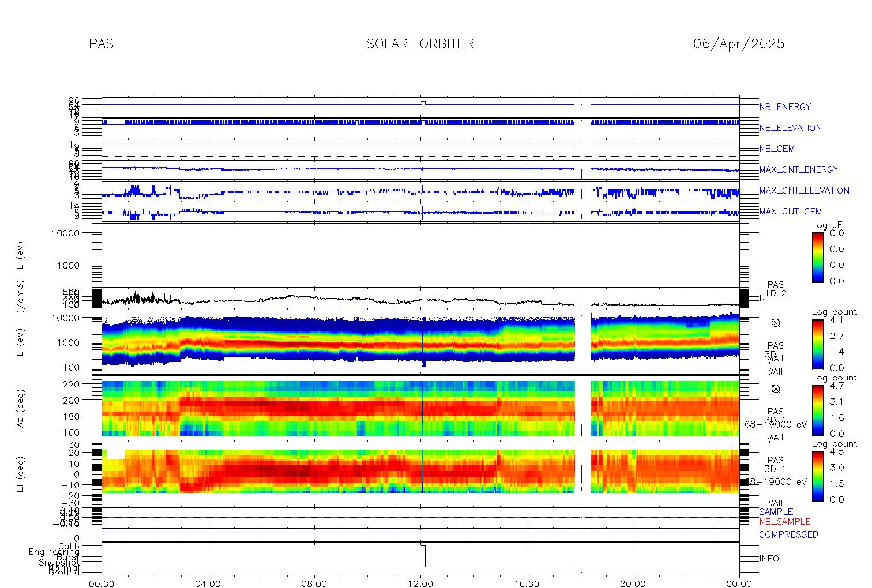The image size is (872, 588).
Task: Select the MAX_CNT_ENERGY label
Action: click(798, 169)
